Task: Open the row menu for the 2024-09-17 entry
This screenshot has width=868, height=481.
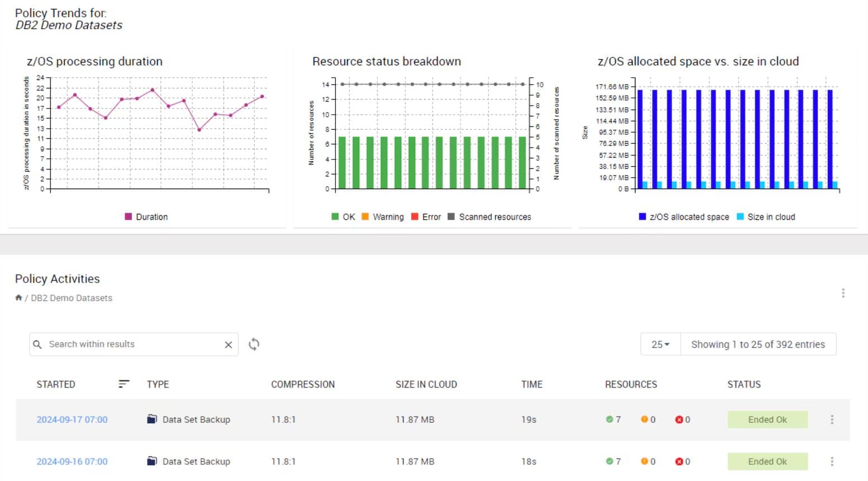Action: click(832, 419)
